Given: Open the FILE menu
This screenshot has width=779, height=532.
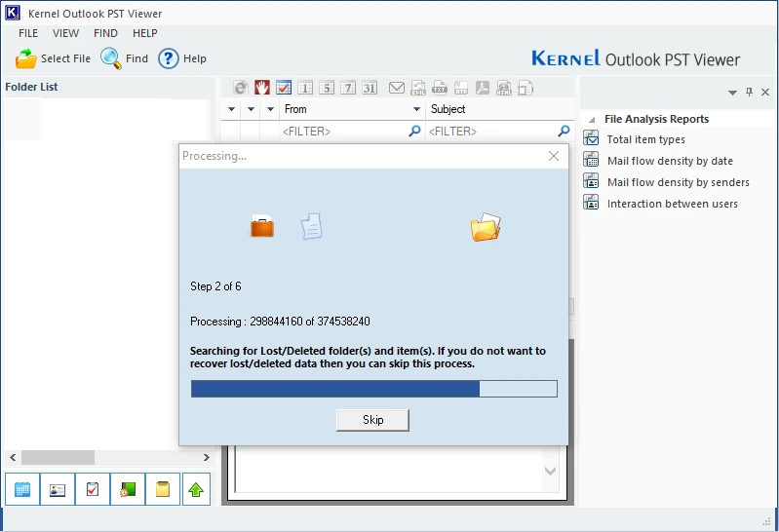Looking at the screenshot, I should click(x=28, y=33).
